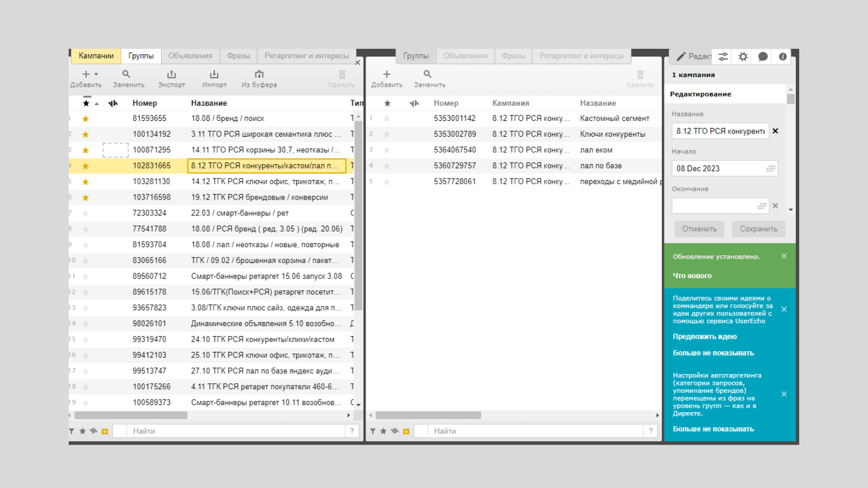Screen dimensions: 868x488
Task: Click campaigns list horizontal scrollbar
Action: (131, 415)
